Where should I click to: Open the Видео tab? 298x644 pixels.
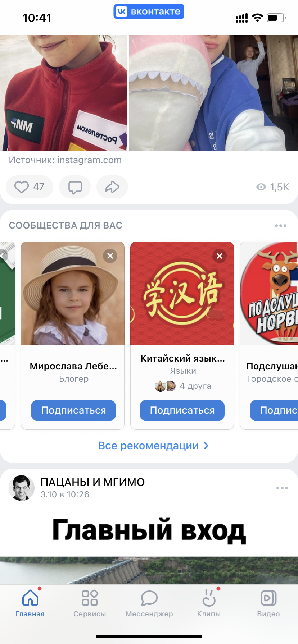(x=268, y=604)
